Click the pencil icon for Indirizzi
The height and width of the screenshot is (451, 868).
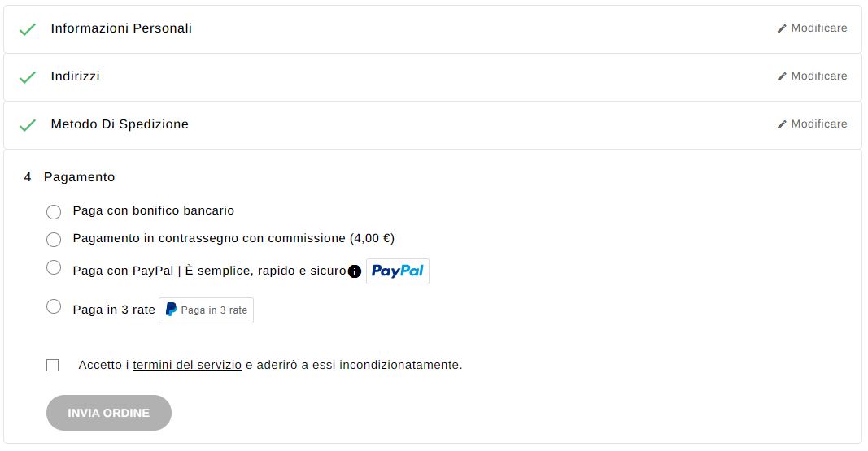point(782,76)
